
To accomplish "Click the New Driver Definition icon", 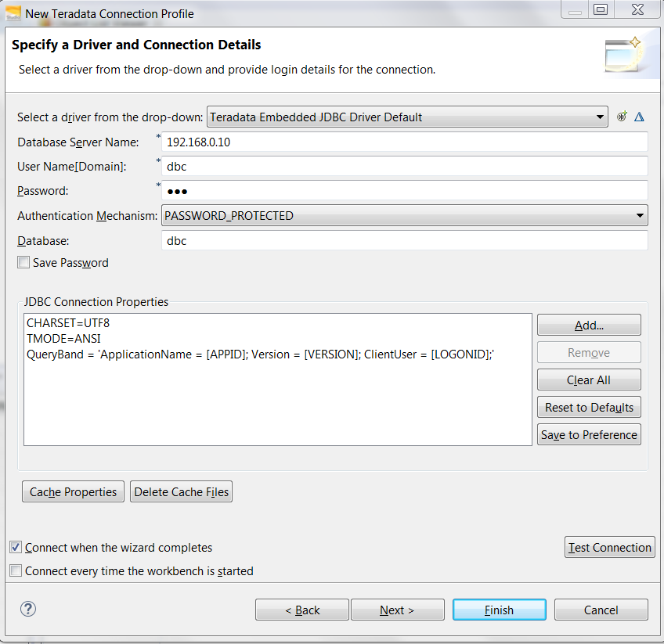I will click(x=622, y=117).
